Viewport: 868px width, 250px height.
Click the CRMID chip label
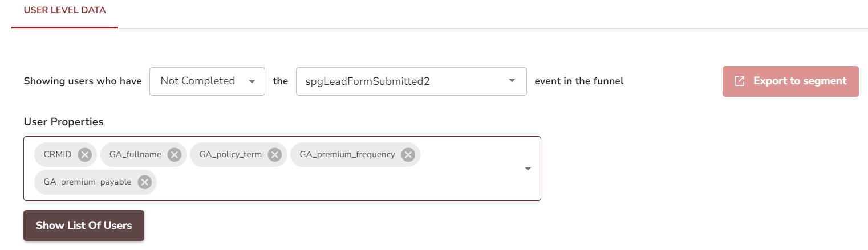(x=58, y=155)
